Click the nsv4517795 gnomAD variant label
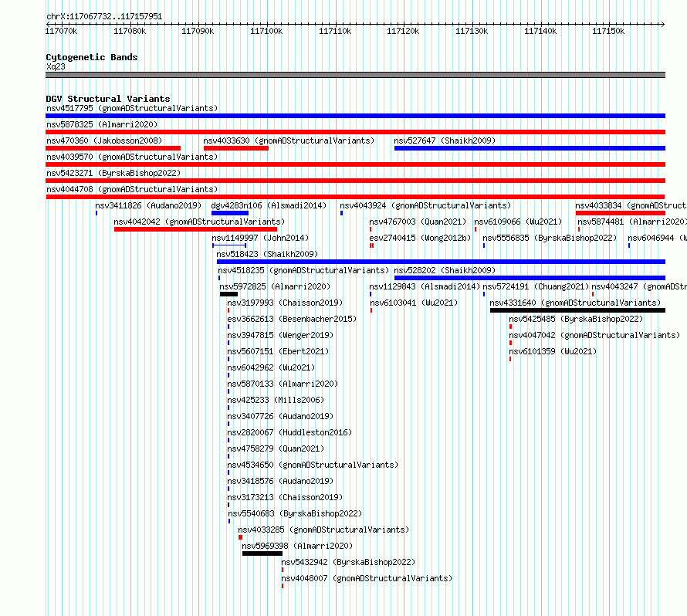The height and width of the screenshot is (616, 687). coord(132,108)
